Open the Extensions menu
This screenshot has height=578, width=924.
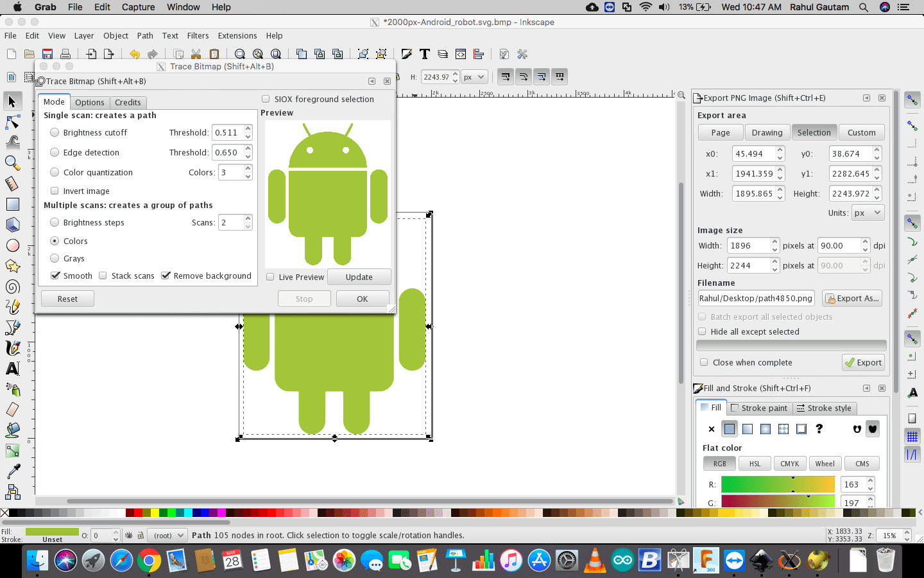(237, 36)
